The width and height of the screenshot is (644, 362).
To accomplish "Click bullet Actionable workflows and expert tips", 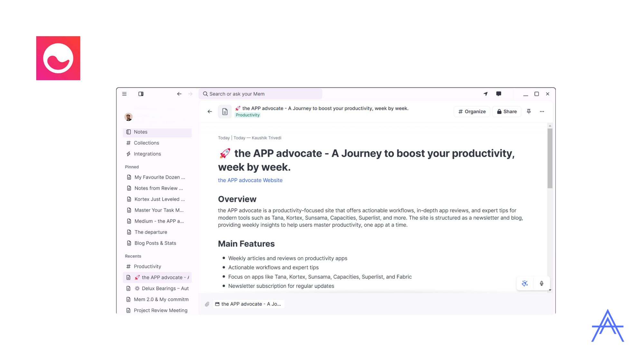I will tap(273, 267).
